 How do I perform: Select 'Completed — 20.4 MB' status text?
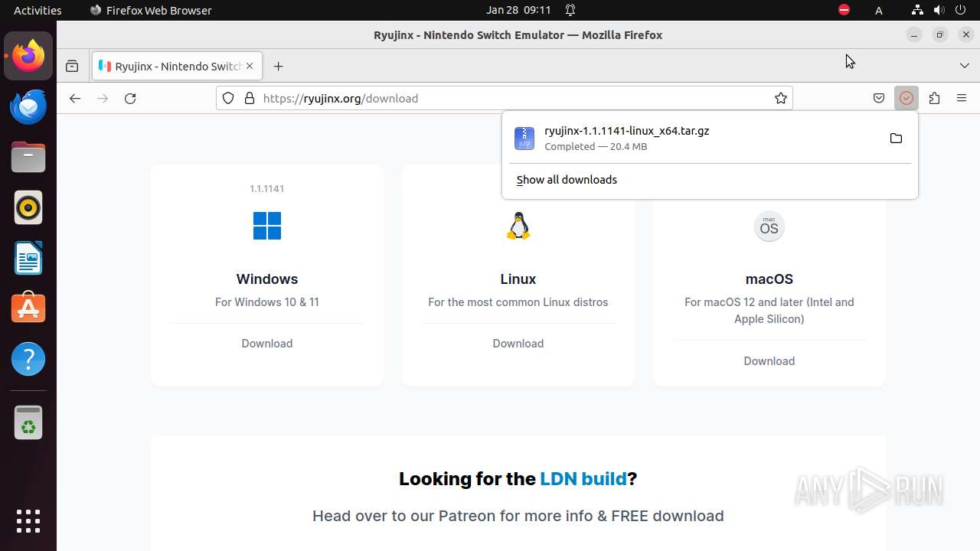[x=596, y=146]
